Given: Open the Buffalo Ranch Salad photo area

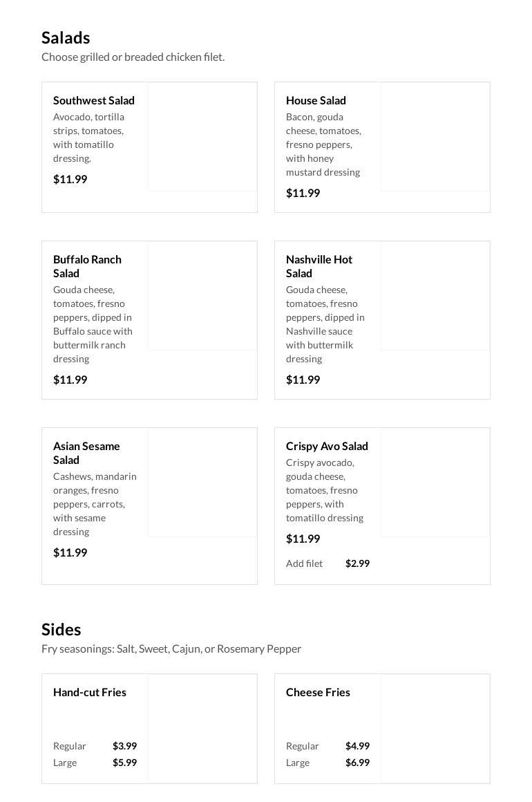Looking at the screenshot, I should tap(202, 295).
